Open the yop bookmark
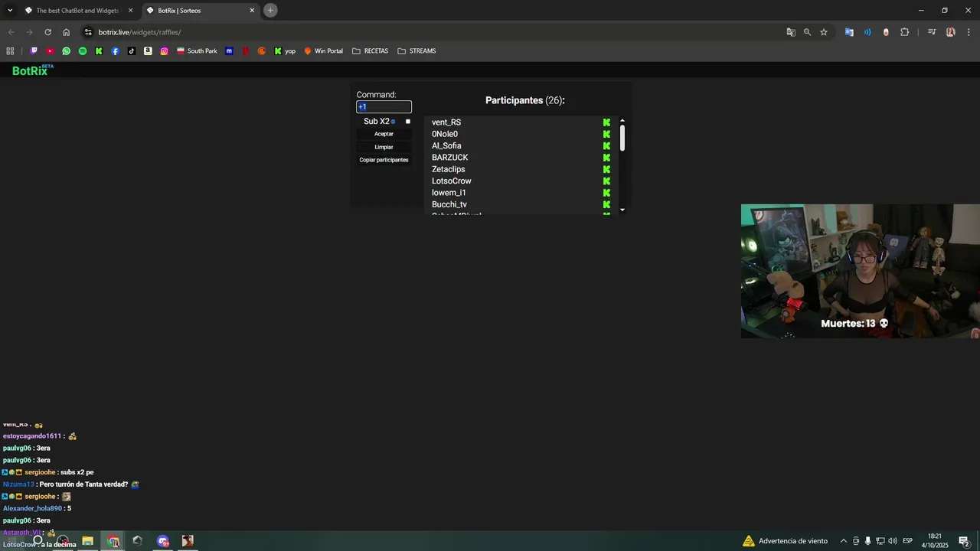The height and width of the screenshot is (551, 980). pos(285,51)
